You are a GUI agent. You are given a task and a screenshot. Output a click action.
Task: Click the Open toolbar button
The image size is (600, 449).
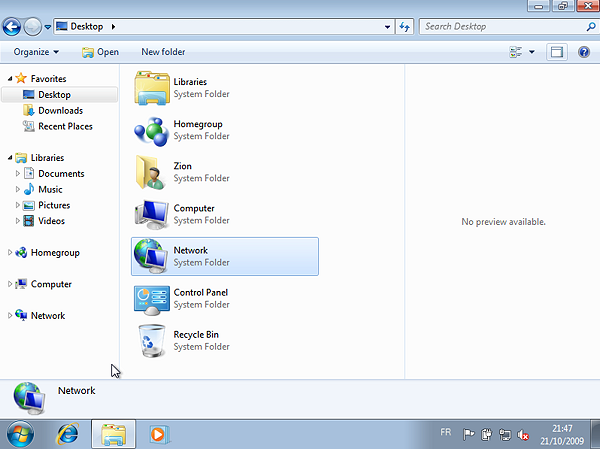(x=100, y=52)
